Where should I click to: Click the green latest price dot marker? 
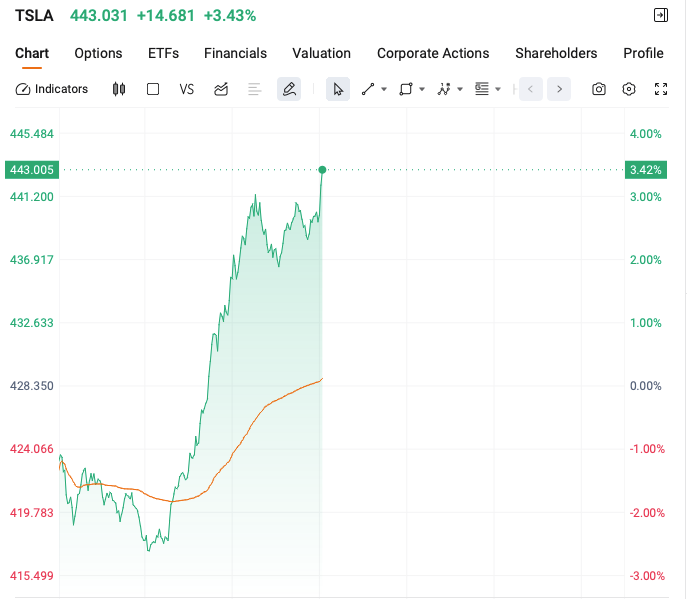tap(322, 170)
